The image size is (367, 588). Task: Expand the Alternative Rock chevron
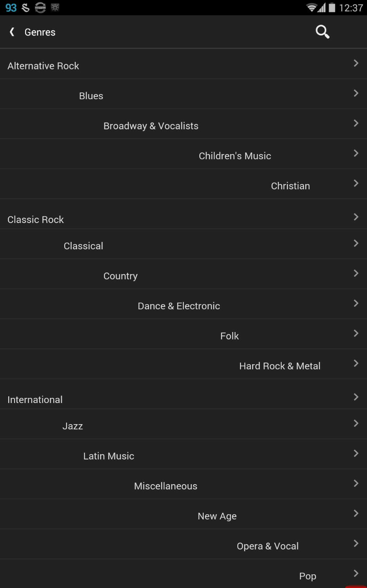356,63
